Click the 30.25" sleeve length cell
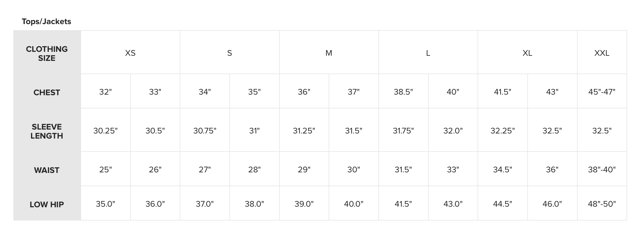This screenshot has height=241, width=644. (106, 131)
